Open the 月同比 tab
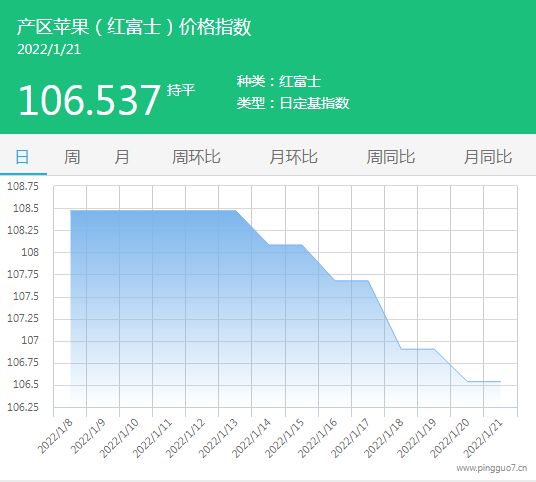This screenshot has height=482, width=536. [488, 157]
